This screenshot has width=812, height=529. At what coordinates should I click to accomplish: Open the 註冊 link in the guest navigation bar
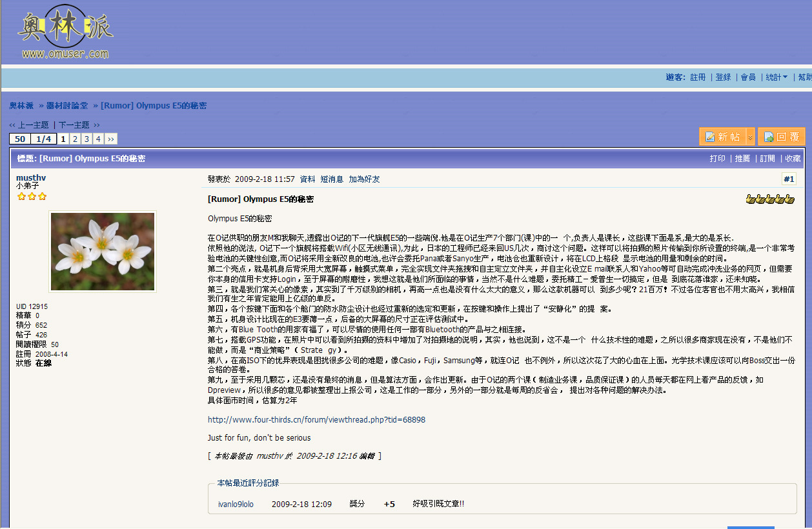click(x=698, y=77)
